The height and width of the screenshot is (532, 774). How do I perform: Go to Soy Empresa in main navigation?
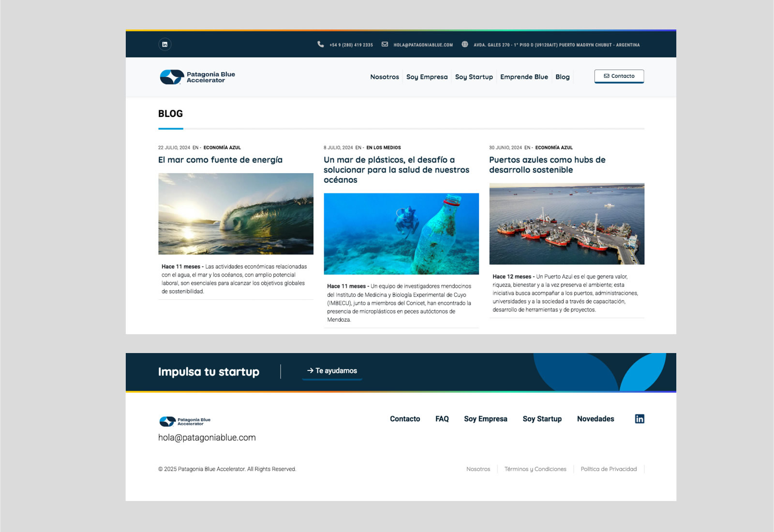click(x=427, y=77)
